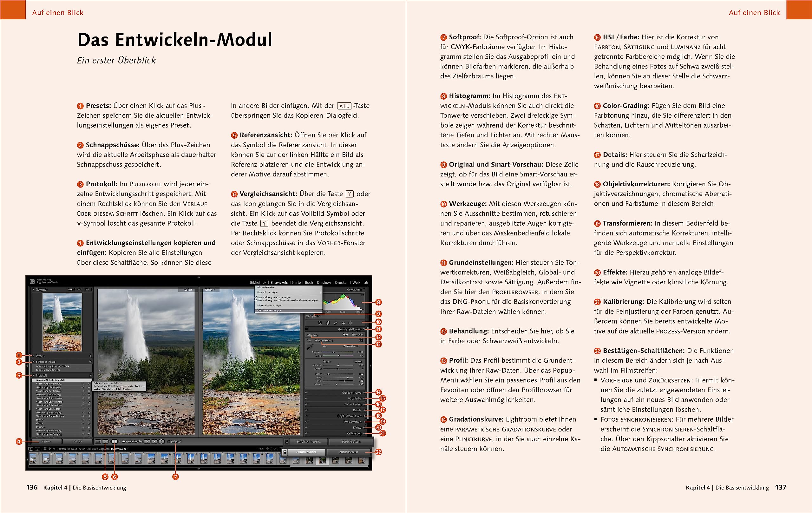812x513 pixels.
Task: Click the Synchronisieren... button
Action: [309, 442]
